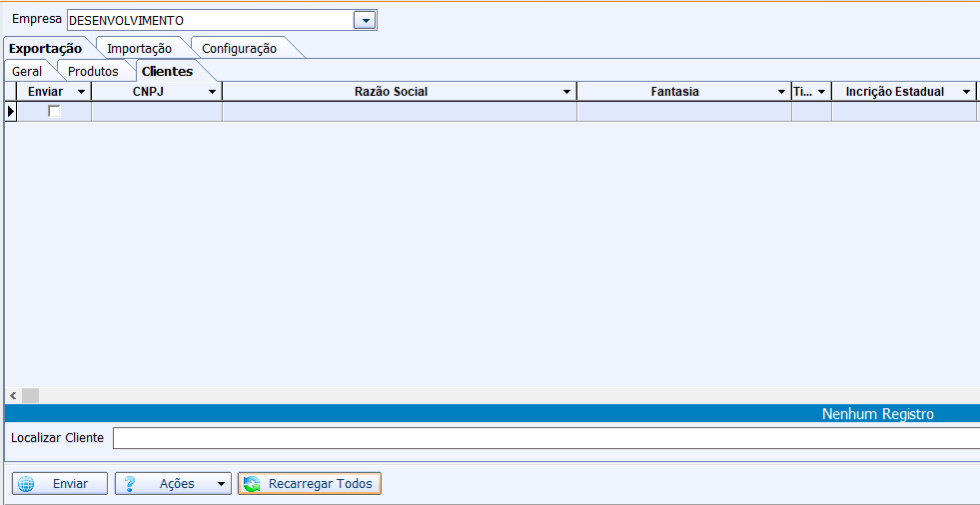Screen dimensions: 980x505
Task: Open the Enviar column header filter arrow
Action: point(81,92)
